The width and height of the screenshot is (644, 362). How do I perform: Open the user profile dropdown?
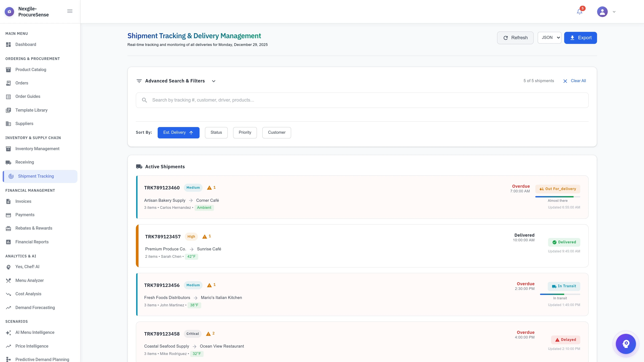tap(606, 12)
